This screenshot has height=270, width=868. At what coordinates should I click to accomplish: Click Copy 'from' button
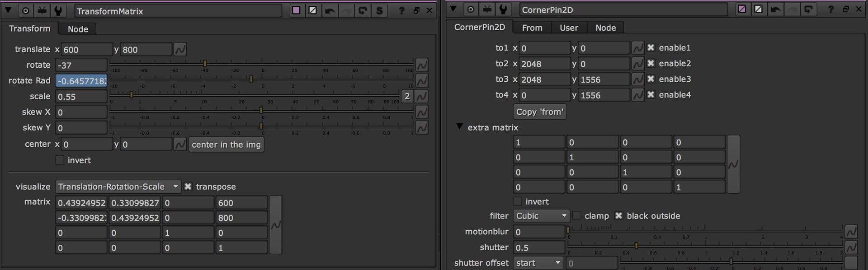[x=540, y=112]
